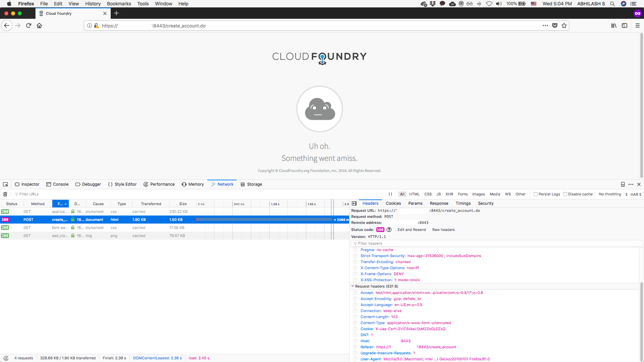Image resolution: width=644 pixels, height=362 pixels.
Task: Enable the Disable cache checkbox
Action: 566,194
